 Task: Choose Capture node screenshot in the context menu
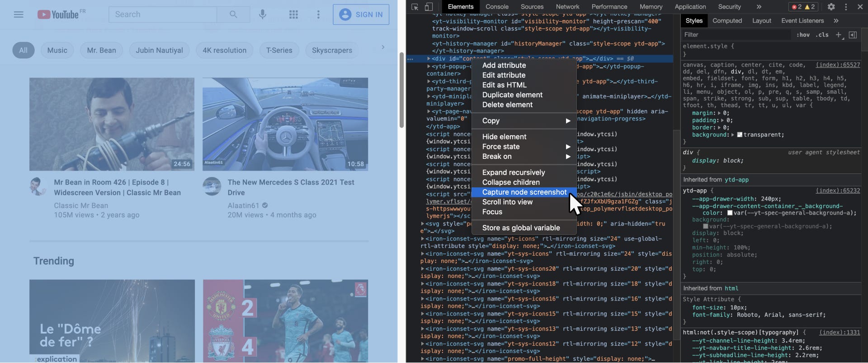(x=524, y=192)
